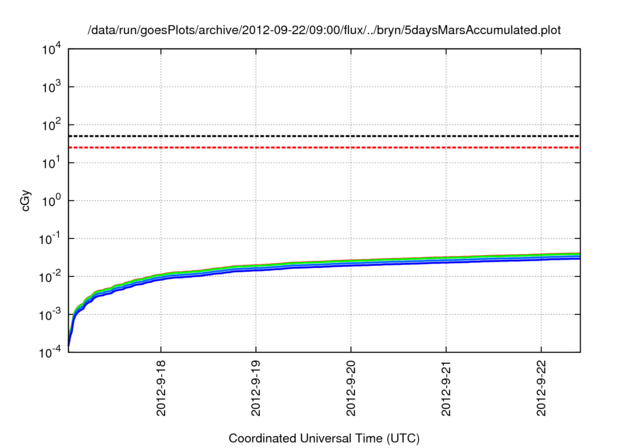Click the 10^4 y-axis tick label
The height and width of the screenshot is (448, 640).
51,49
